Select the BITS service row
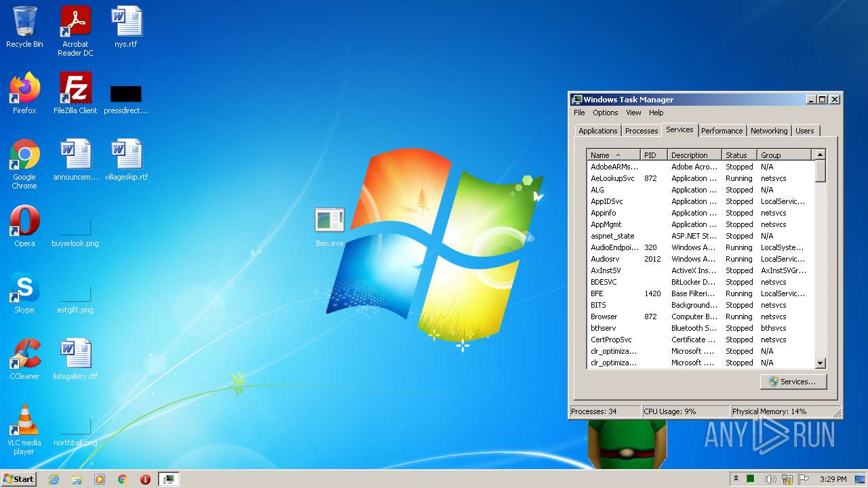This screenshot has height=488, width=868. (701, 305)
